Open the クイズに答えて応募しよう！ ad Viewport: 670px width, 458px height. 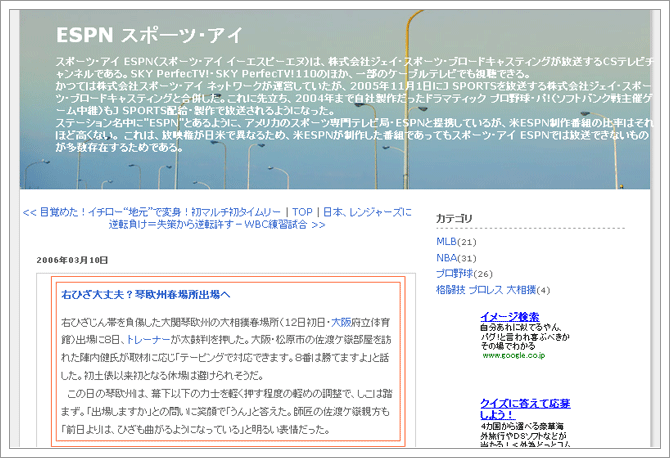pyautogui.click(x=525, y=409)
